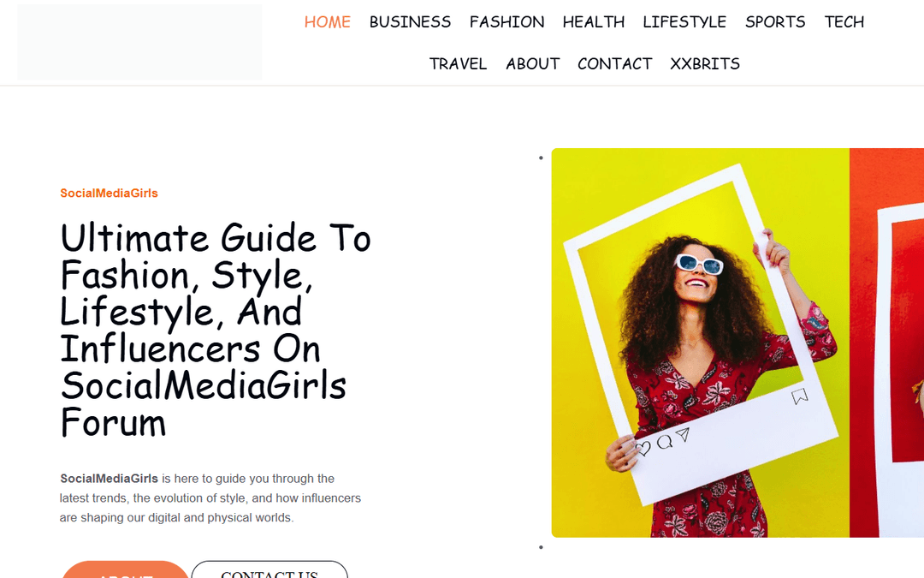Viewport: 924px width, 578px height.
Task: Open the partially visible red slide image
Action: coord(886,343)
